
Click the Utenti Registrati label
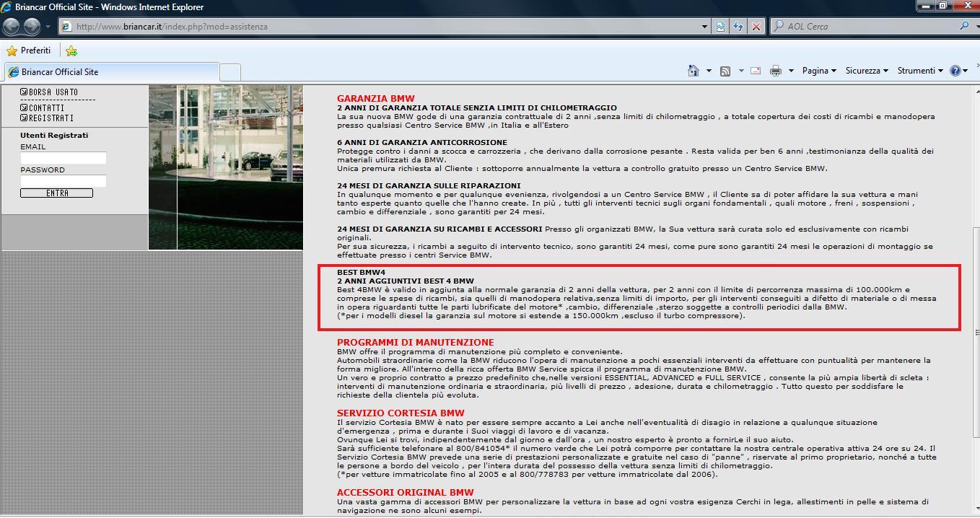coord(54,135)
